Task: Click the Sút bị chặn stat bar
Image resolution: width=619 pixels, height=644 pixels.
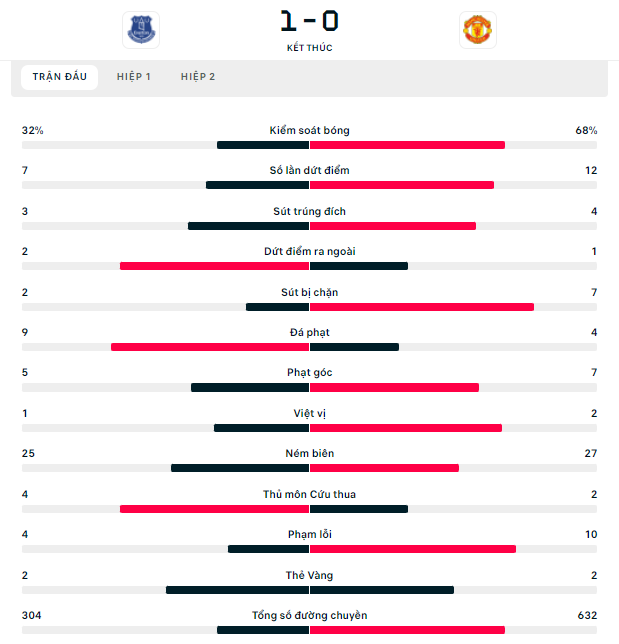Action: [x=309, y=307]
